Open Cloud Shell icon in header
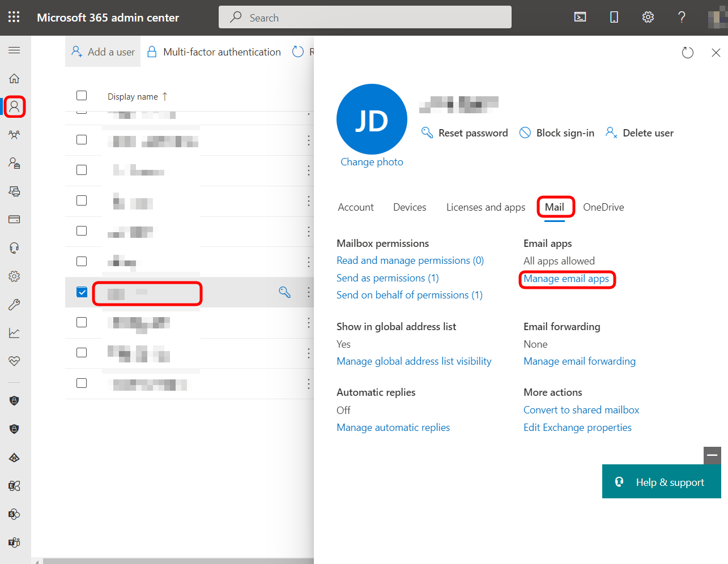The width and height of the screenshot is (728, 564). 580,17
